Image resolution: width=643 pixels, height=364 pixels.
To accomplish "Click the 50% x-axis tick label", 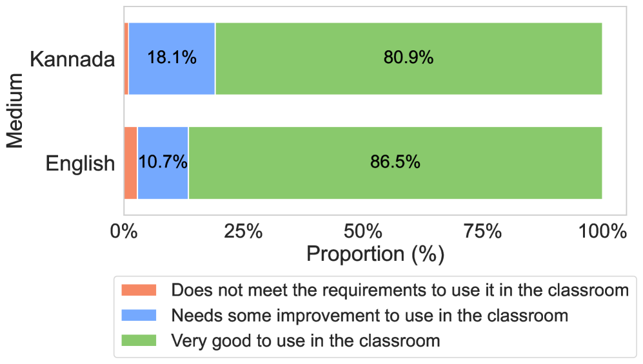I will pos(362,231).
